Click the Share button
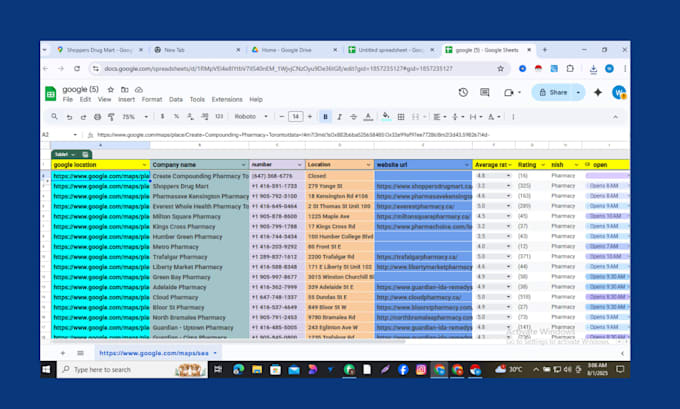The width and height of the screenshot is (680, 409). click(553, 92)
